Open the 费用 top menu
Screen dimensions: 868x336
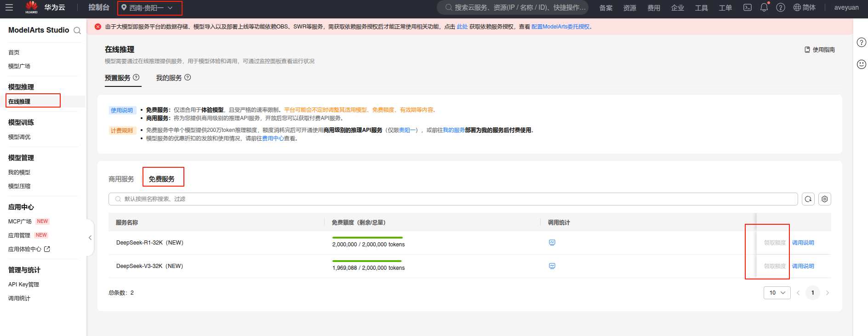tap(654, 8)
